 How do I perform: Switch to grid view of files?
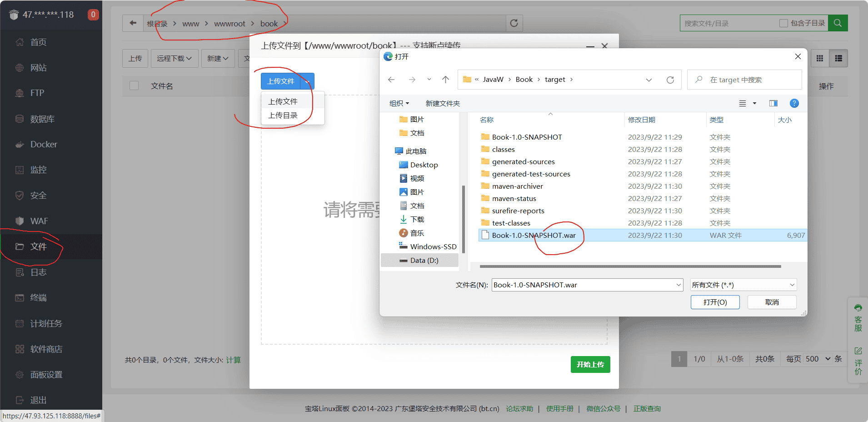820,58
